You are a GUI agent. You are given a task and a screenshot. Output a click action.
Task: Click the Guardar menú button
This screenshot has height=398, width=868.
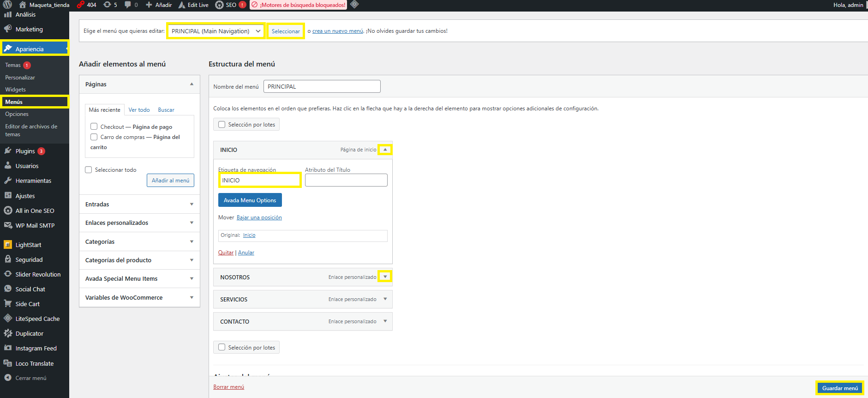click(x=839, y=388)
